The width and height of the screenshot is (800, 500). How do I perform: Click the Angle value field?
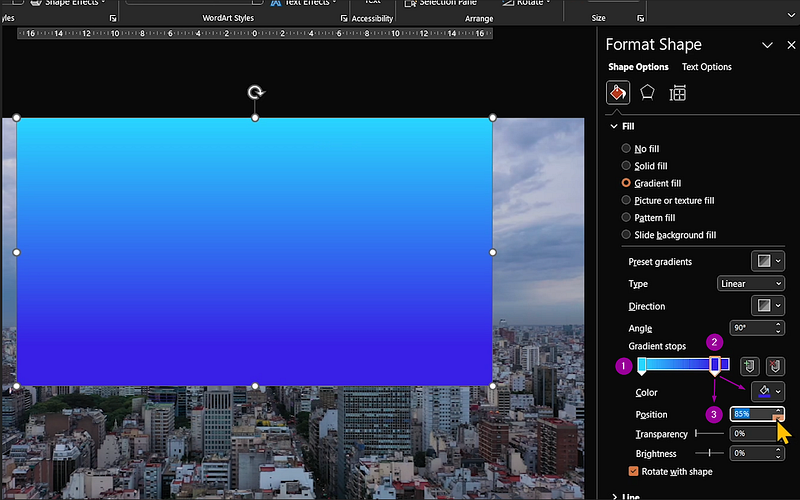[752, 328]
